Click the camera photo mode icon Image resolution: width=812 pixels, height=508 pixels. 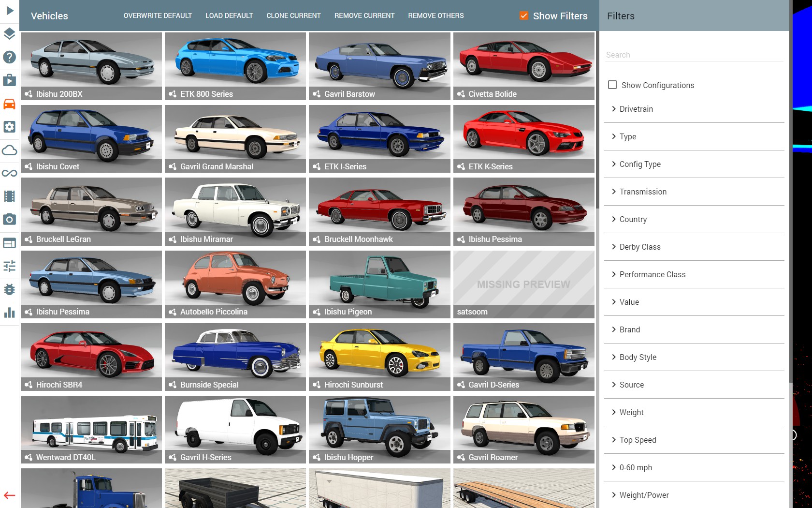point(9,220)
